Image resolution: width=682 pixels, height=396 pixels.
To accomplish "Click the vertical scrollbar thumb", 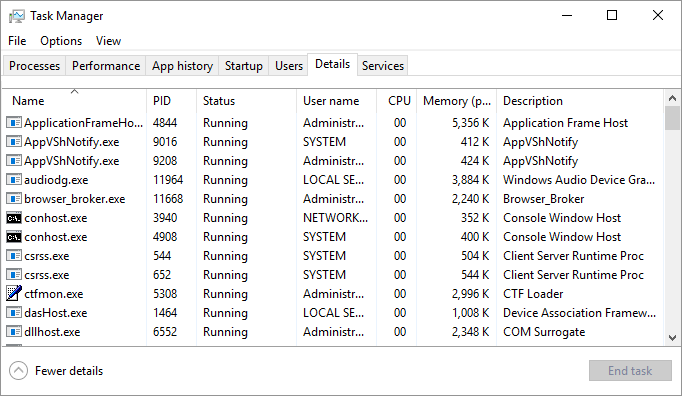I will 672,118.
